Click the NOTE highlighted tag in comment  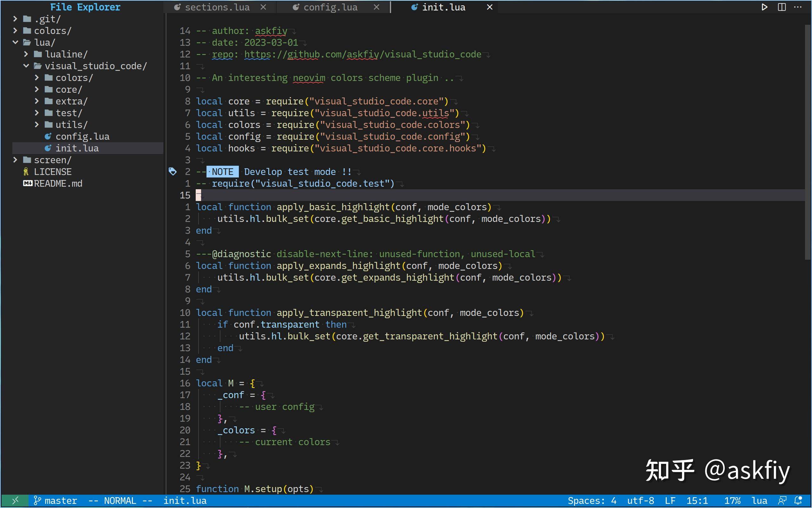pos(222,172)
